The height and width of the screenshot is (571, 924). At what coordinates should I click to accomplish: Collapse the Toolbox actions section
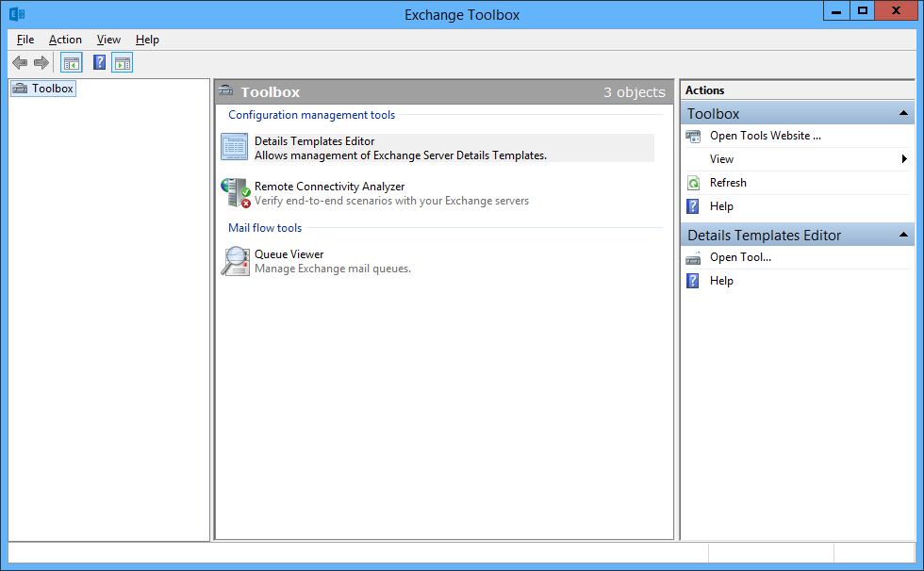pos(903,113)
